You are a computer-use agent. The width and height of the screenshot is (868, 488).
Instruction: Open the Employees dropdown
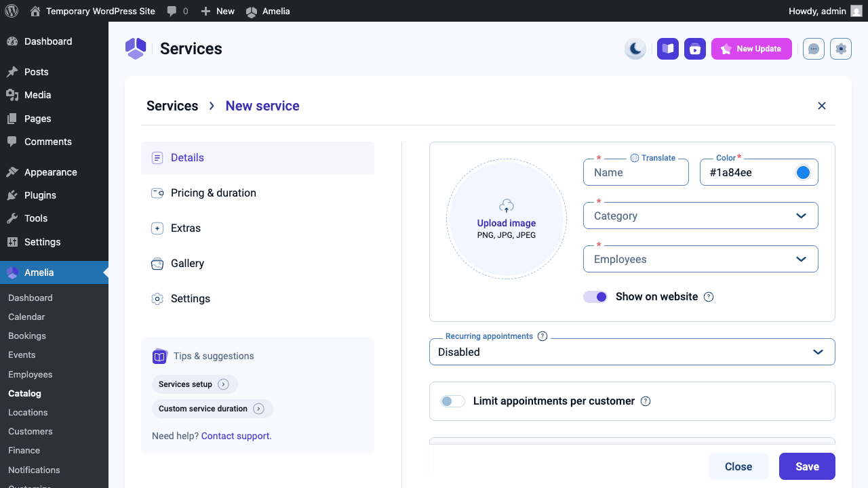(701, 259)
